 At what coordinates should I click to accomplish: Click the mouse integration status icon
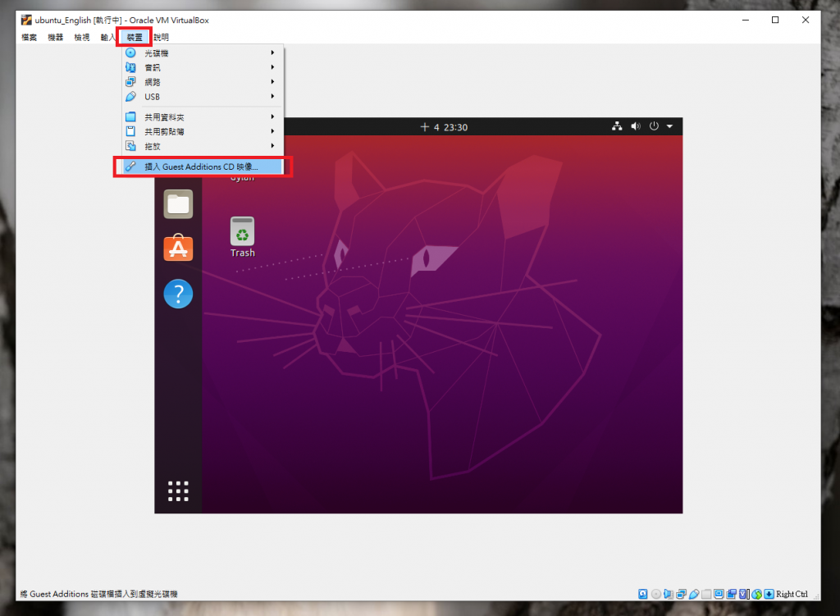[x=756, y=594]
